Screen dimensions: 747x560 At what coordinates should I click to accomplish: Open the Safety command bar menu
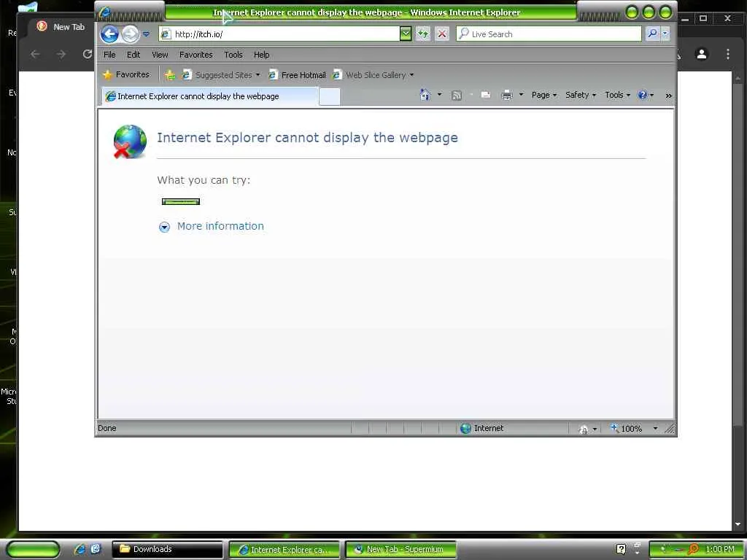click(x=581, y=95)
